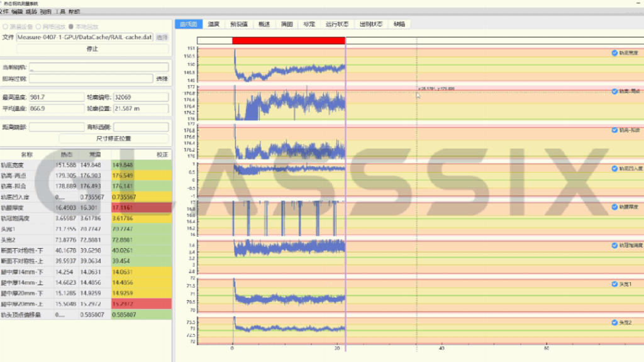Viewport: 644px width, 362px height.
Task: Click the red 15.2972 cell for 腿中厚20mm-上
Action: 142,304
